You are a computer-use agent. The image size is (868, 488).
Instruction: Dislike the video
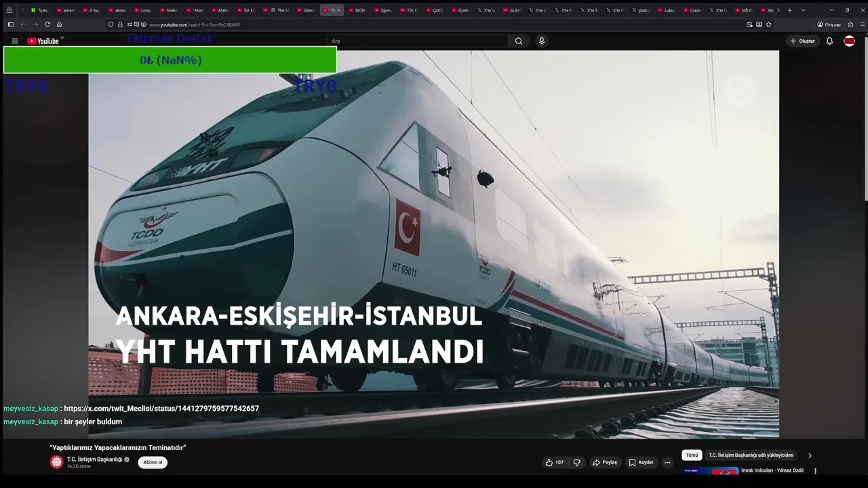pos(577,462)
